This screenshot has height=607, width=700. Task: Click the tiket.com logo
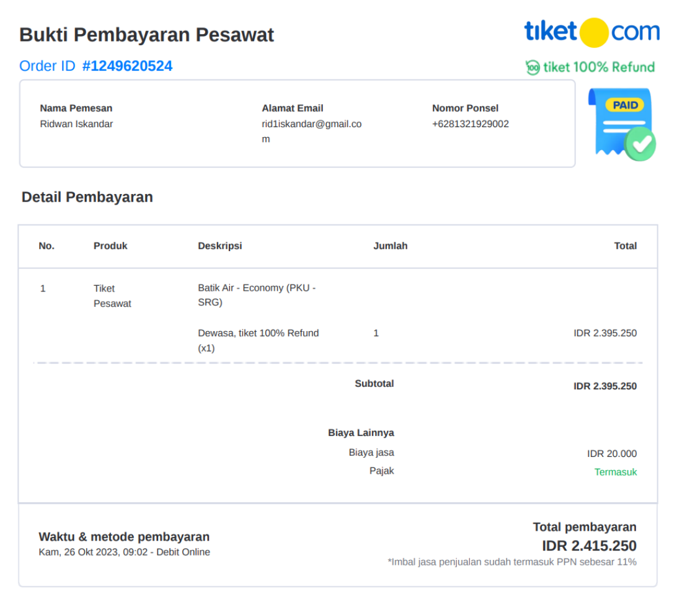point(592,33)
